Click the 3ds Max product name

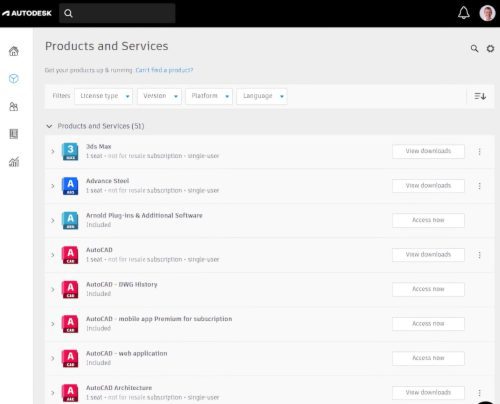click(x=99, y=146)
